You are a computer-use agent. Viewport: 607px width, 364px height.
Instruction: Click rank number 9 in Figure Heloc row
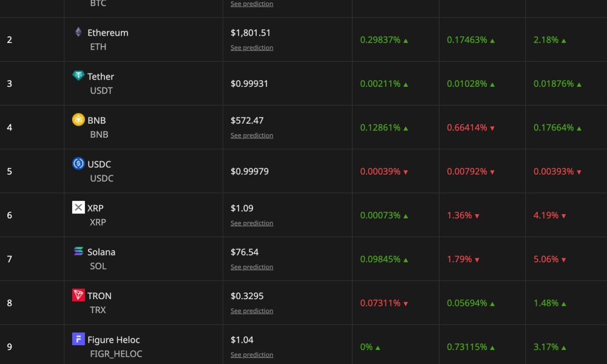9,347
